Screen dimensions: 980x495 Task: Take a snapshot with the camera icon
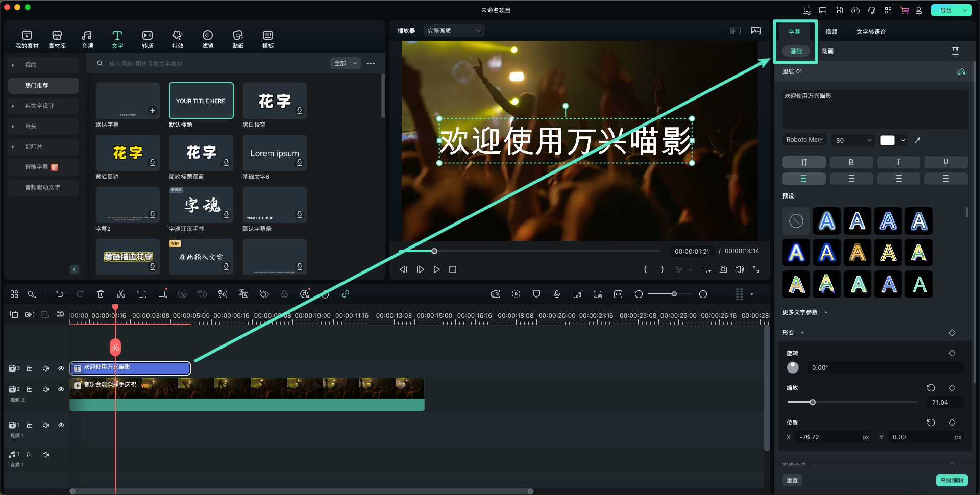723,269
